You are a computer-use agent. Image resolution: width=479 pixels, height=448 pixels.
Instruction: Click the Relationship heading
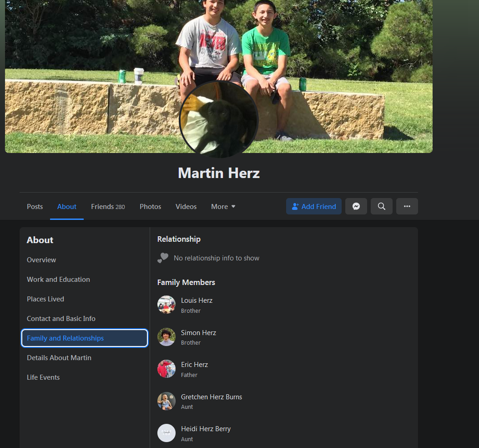pyautogui.click(x=179, y=239)
